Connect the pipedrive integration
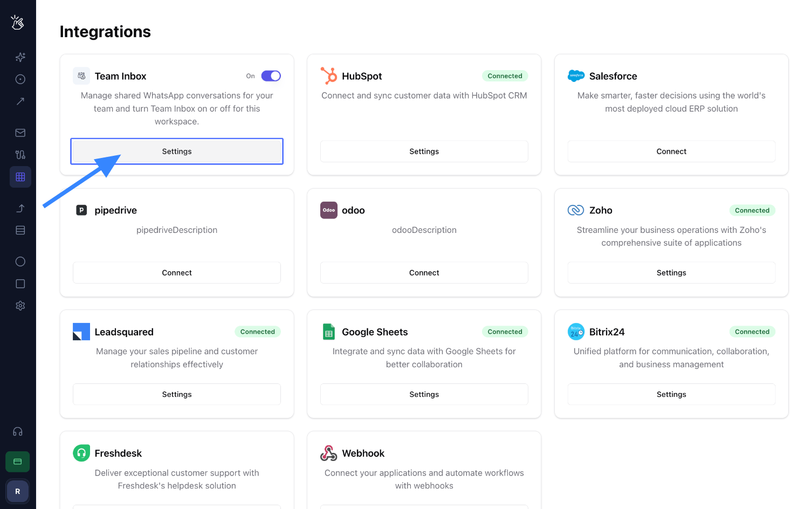 pos(177,273)
